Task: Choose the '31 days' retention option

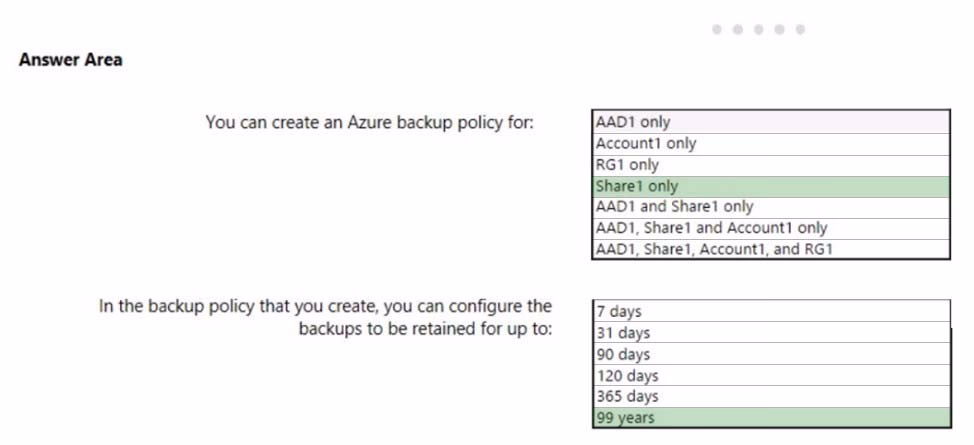Action: 771,333
